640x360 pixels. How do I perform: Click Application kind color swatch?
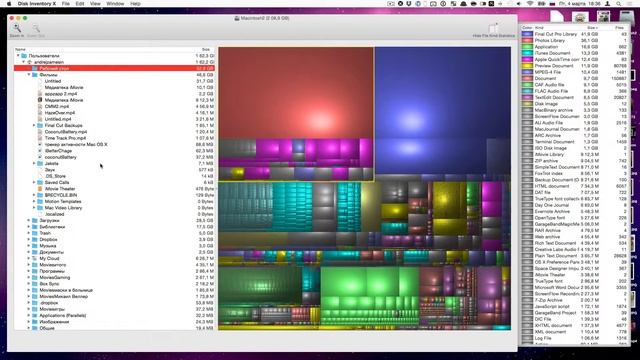pos(527,47)
